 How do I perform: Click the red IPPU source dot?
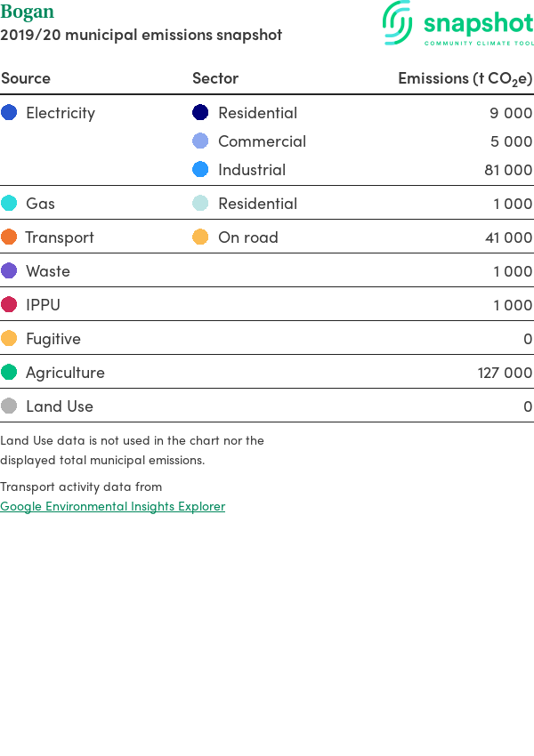(9, 304)
